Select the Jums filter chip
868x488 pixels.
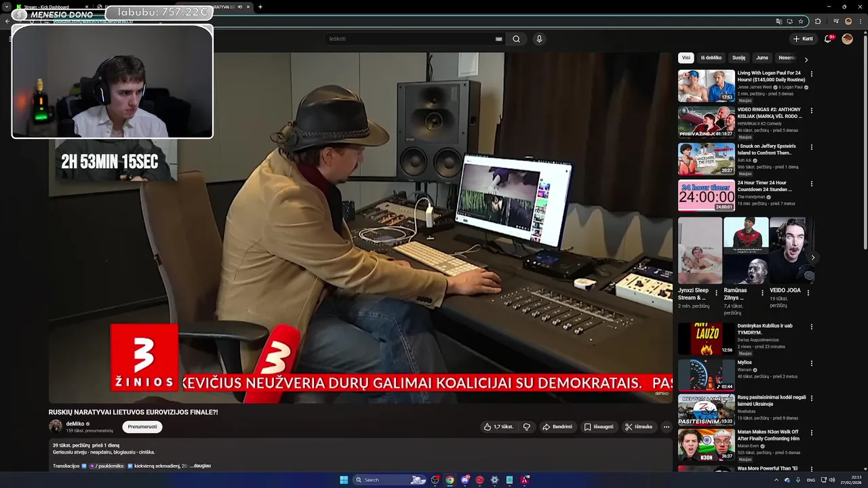(762, 58)
